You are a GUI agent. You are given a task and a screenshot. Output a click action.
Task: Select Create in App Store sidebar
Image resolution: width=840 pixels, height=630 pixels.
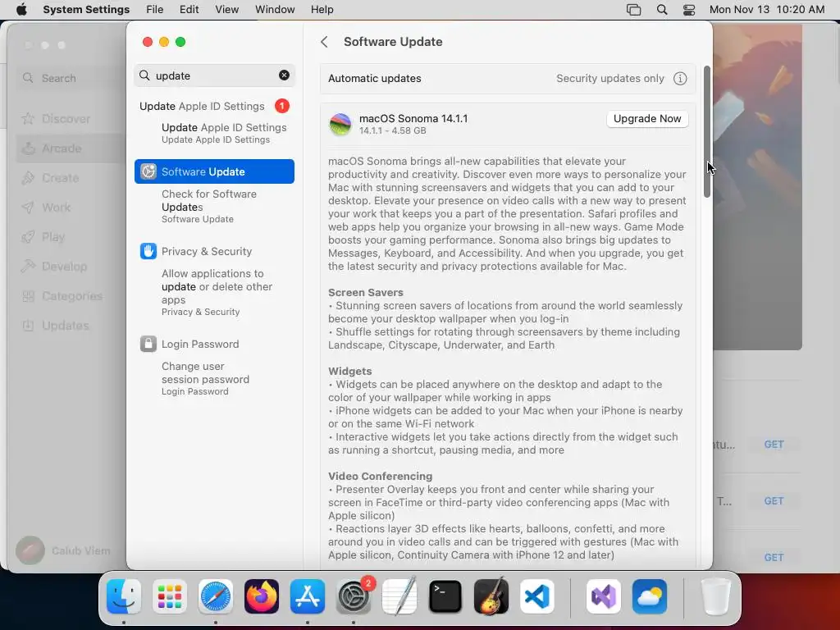pos(60,178)
